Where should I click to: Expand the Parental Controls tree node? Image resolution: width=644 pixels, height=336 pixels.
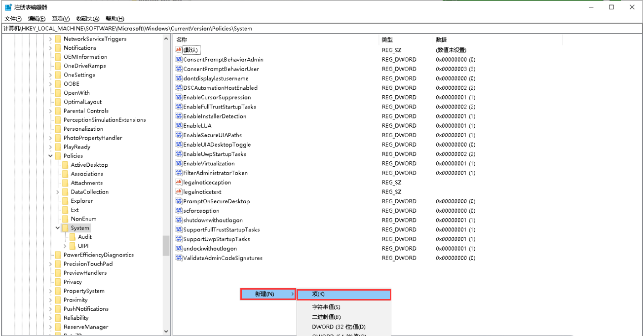[x=50, y=111]
